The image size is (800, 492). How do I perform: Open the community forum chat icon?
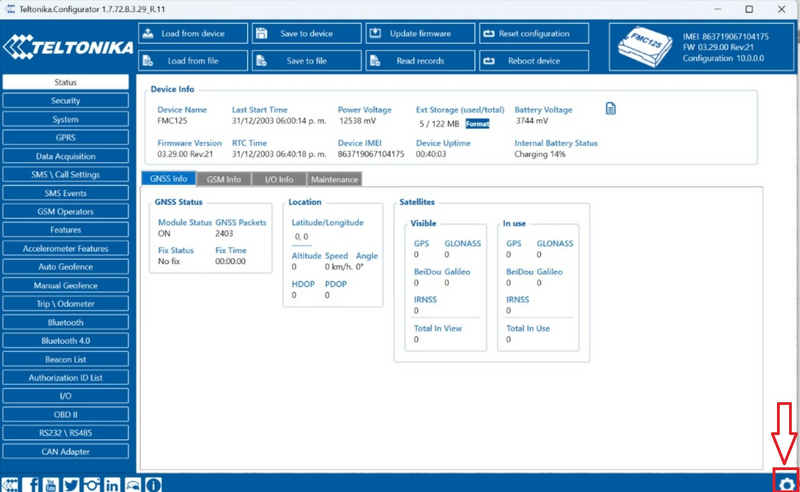pyautogui.click(x=133, y=484)
